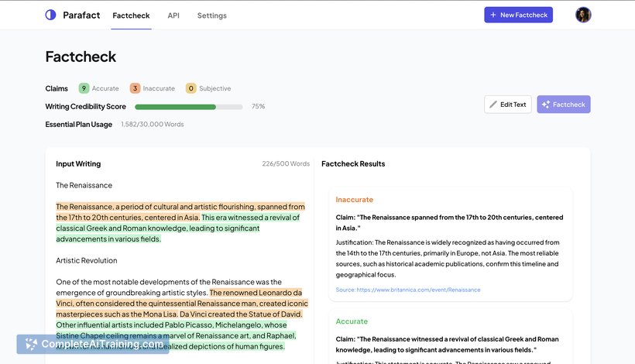Click the 1,582/30,000 Words usage text
Image resolution: width=635 pixels, height=364 pixels.
[x=153, y=125]
